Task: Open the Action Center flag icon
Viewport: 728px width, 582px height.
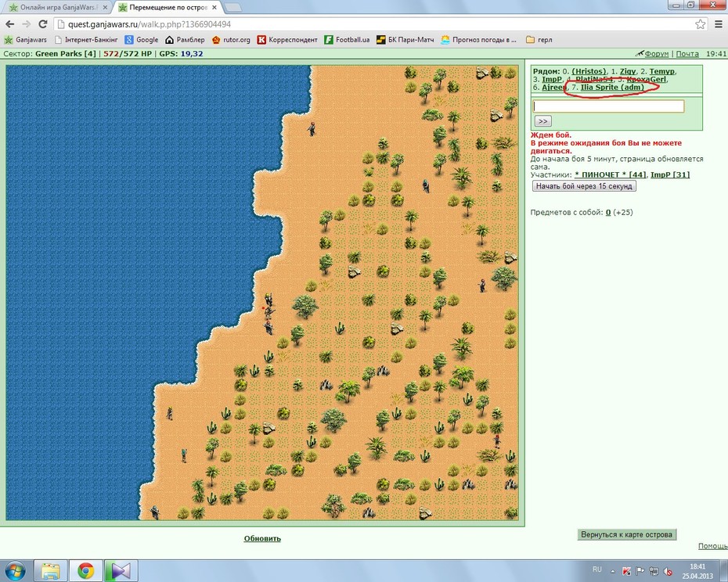Action: (640, 571)
